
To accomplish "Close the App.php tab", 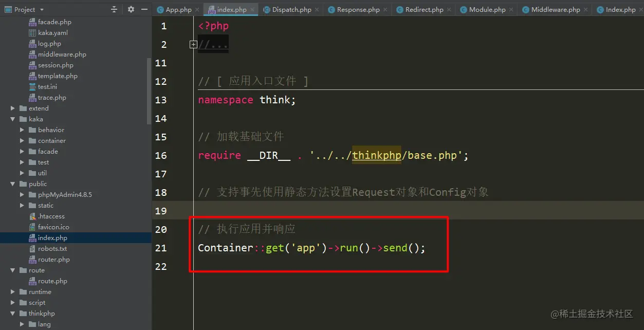I will tap(198, 10).
